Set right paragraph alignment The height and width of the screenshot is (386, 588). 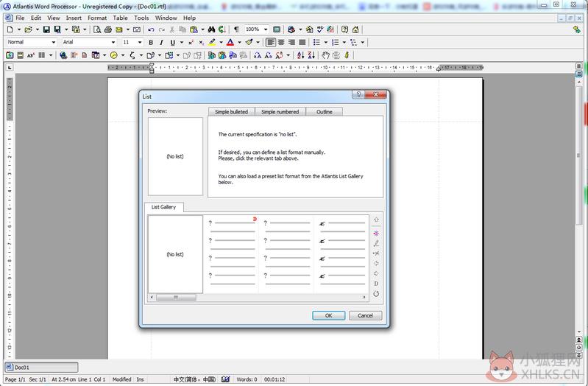(x=291, y=43)
